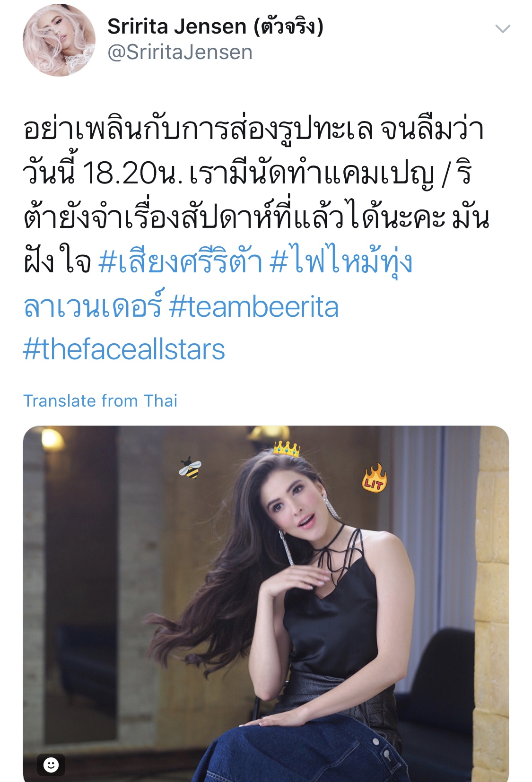Image resolution: width=532 pixels, height=782 pixels.
Task: Tap the LIT flame sticker
Action: click(374, 478)
